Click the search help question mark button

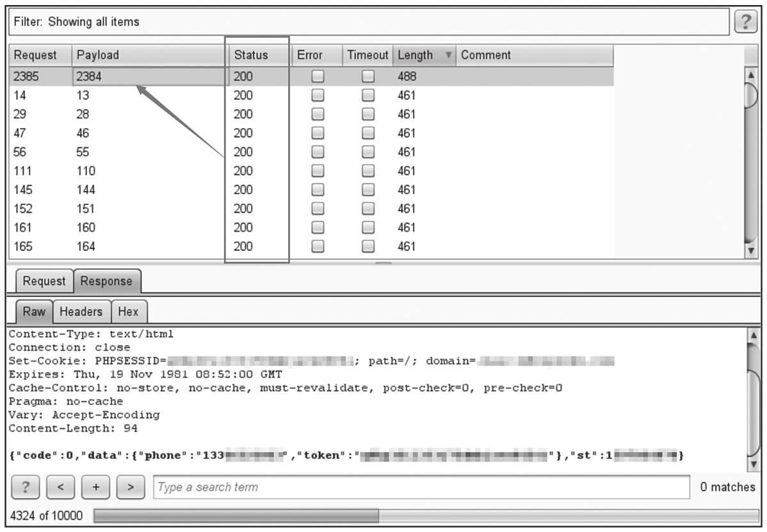pyautogui.click(x=25, y=487)
